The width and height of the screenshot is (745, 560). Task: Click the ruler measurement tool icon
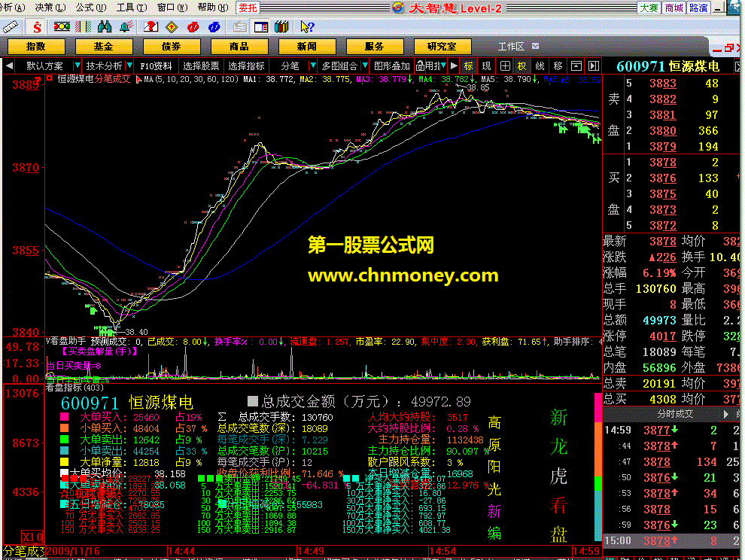(x=11, y=27)
